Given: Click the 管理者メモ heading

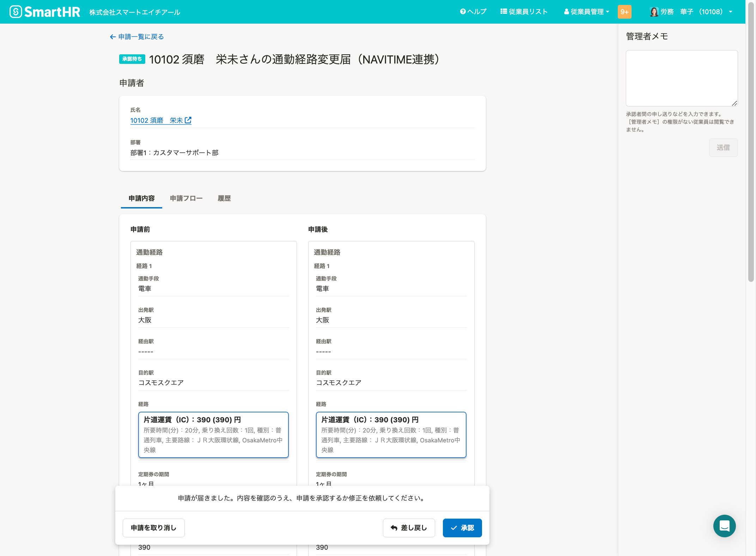Looking at the screenshot, I should pyautogui.click(x=647, y=36).
